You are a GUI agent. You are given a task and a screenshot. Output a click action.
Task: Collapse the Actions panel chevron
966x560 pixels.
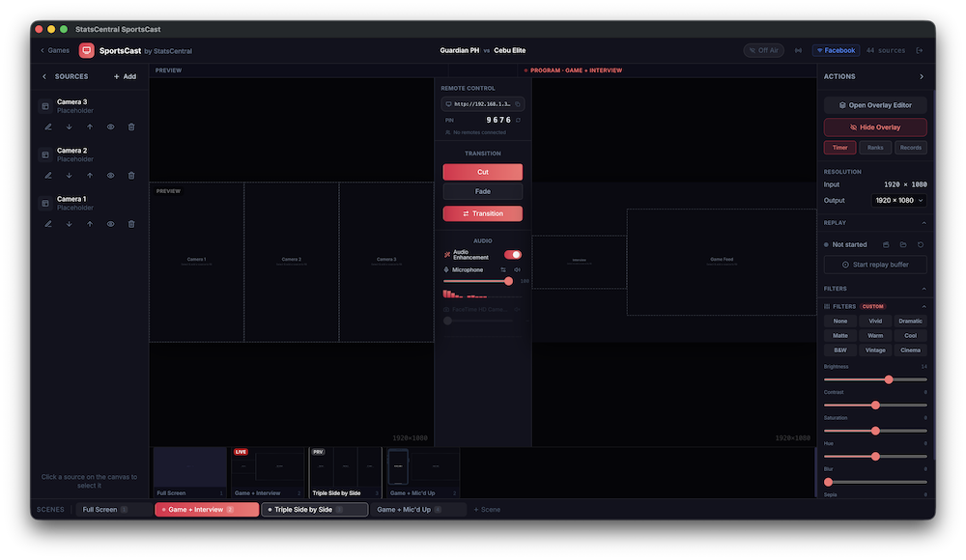click(x=922, y=76)
